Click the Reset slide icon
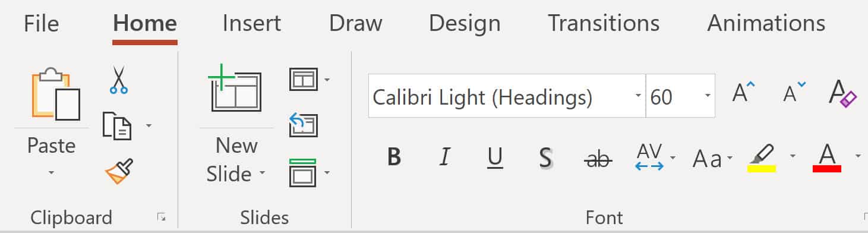Image resolution: width=868 pixels, height=233 pixels. click(304, 125)
